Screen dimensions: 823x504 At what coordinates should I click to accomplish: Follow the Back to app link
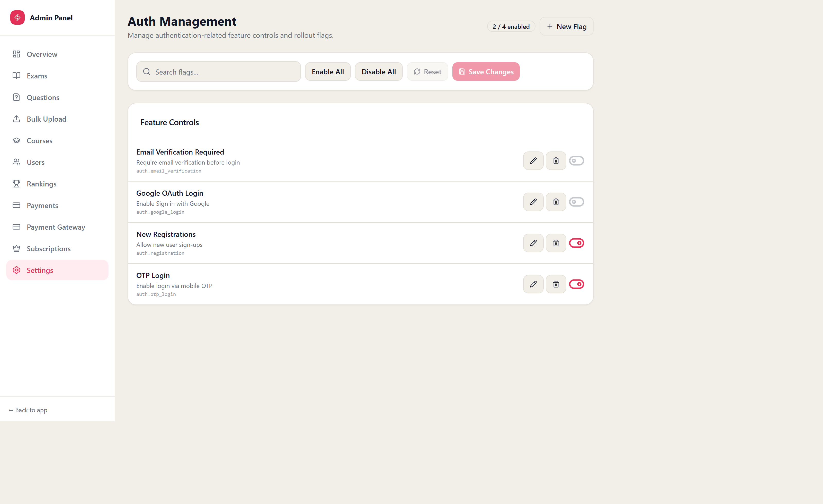(28, 410)
